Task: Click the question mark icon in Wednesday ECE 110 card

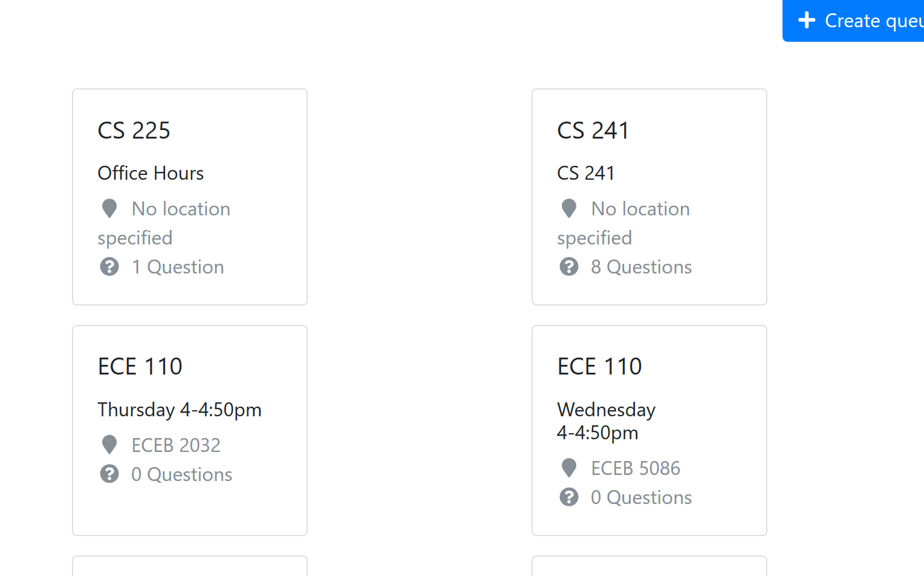Action: click(569, 497)
